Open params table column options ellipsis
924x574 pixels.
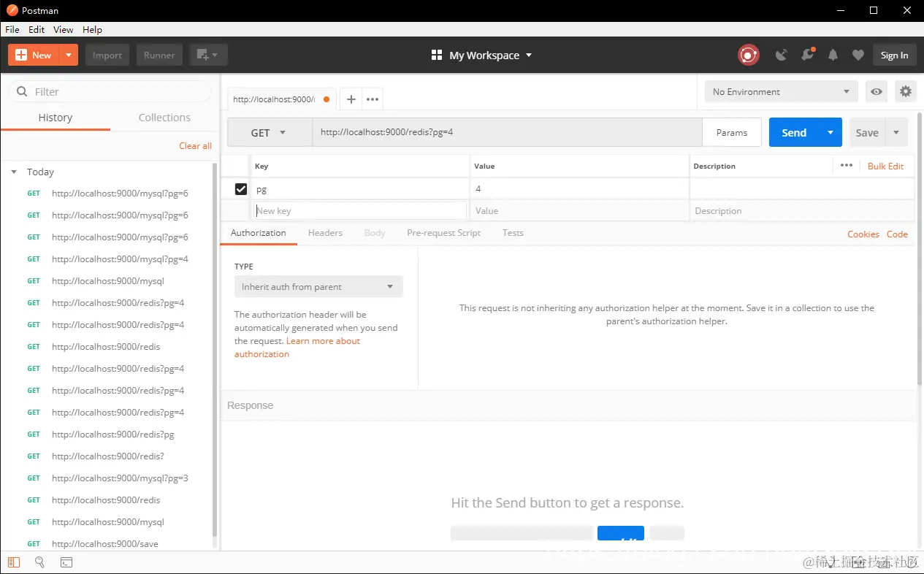847,166
